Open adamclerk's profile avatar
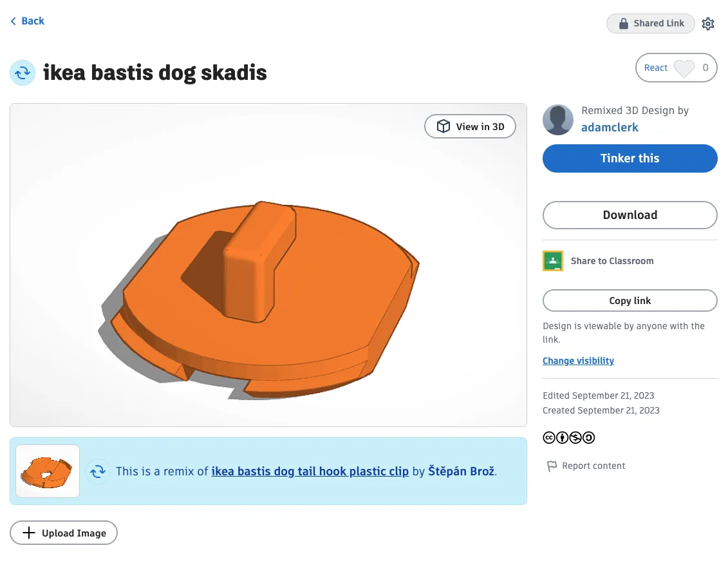Image resolution: width=728 pixels, height=561 pixels. coord(558,120)
